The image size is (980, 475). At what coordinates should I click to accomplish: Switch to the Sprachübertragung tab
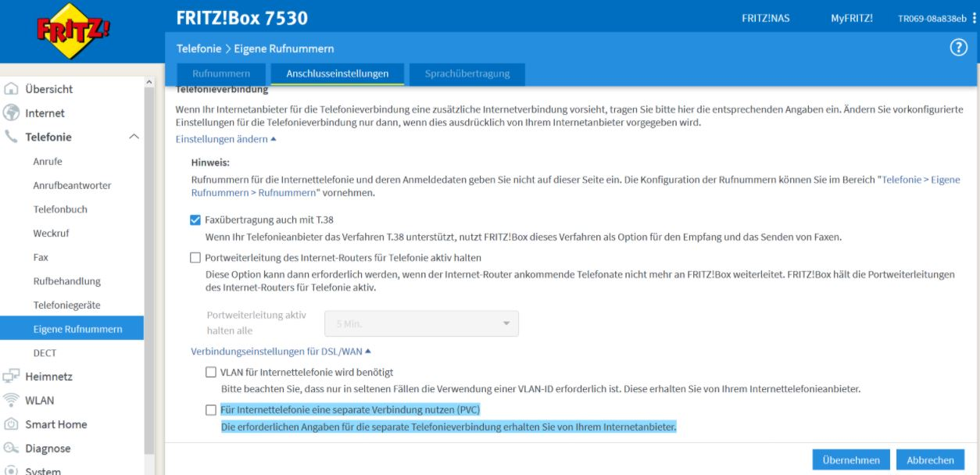click(x=467, y=73)
